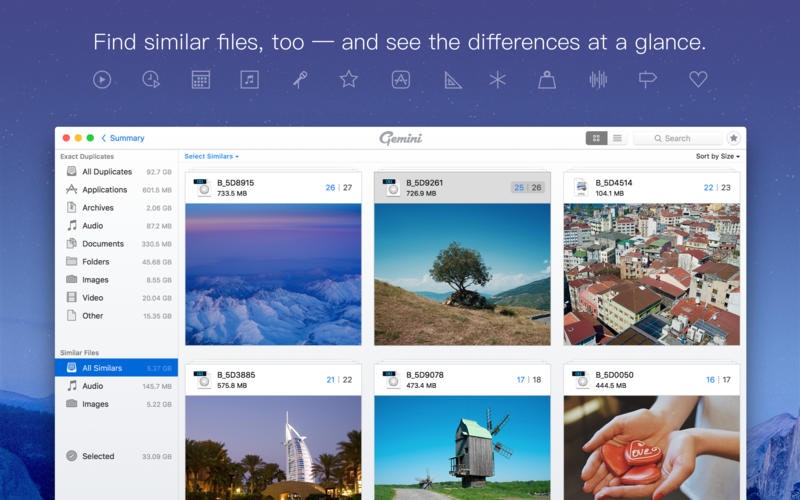Viewport: 800px width, 500px height.
Task: Click the asterisk icon in banner
Action: 497,80
